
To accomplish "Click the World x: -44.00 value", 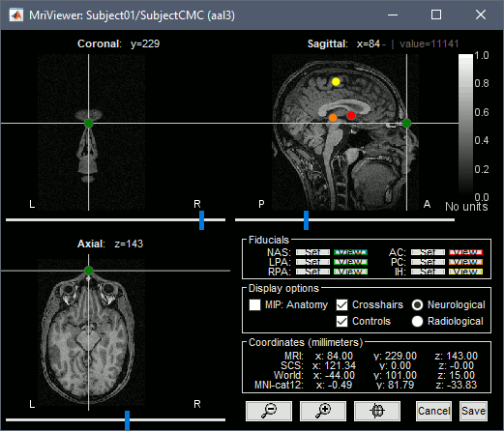I will pyautogui.click(x=334, y=375).
